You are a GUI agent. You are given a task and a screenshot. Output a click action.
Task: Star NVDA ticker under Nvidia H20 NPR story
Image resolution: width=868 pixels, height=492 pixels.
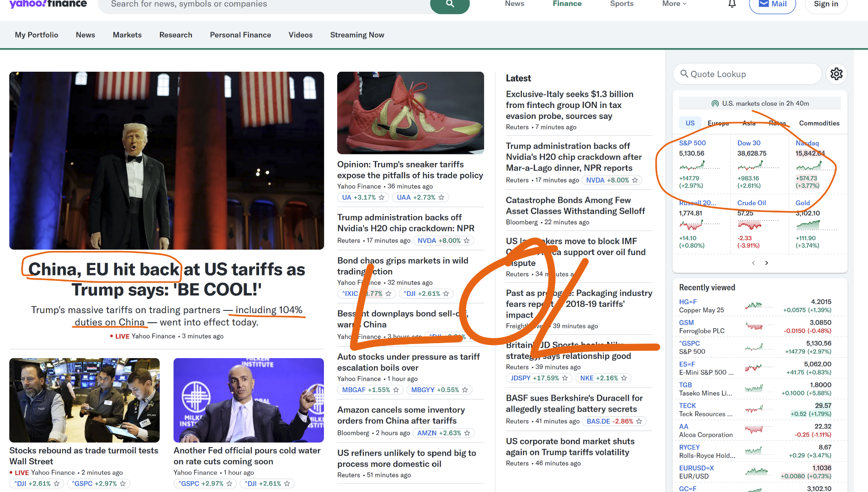466,241
